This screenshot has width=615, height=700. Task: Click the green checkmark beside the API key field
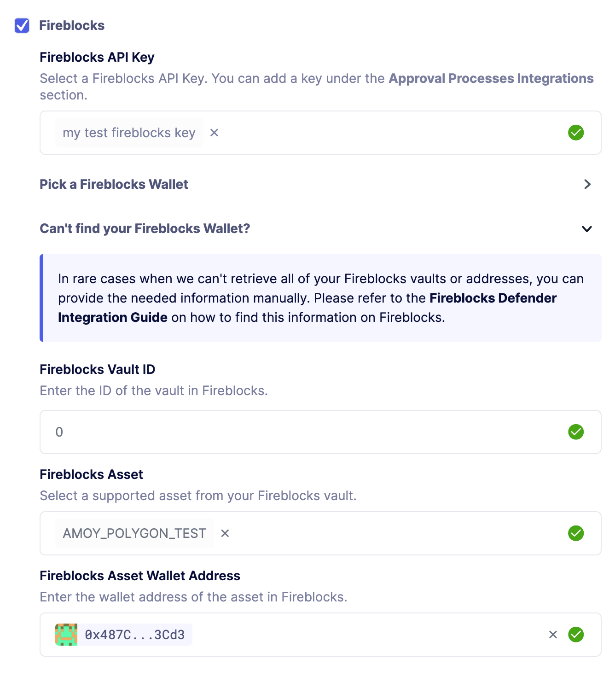576,133
